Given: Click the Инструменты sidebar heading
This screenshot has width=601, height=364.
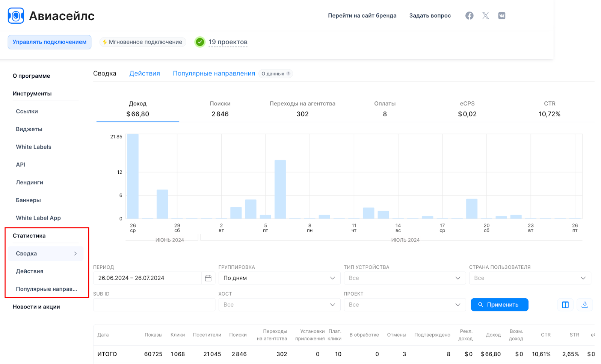Looking at the screenshot, I should pyautogui.click(x=32, y=93).
